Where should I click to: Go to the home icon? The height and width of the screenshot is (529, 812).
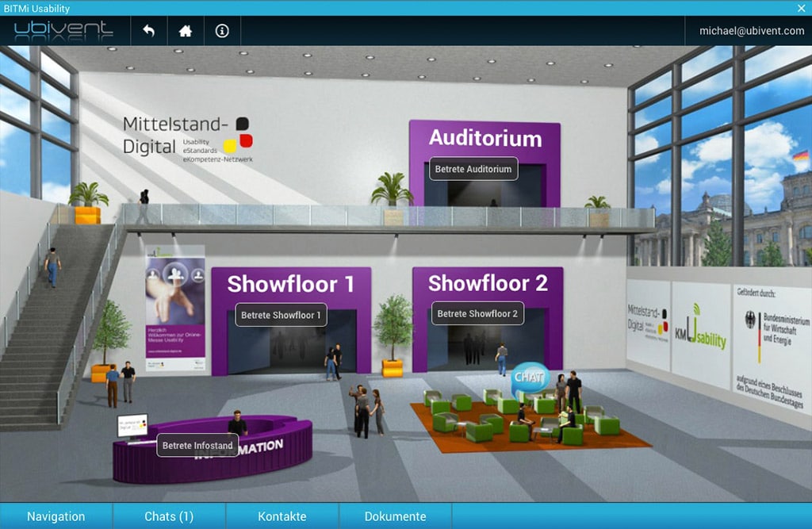[x=186, y=31]
